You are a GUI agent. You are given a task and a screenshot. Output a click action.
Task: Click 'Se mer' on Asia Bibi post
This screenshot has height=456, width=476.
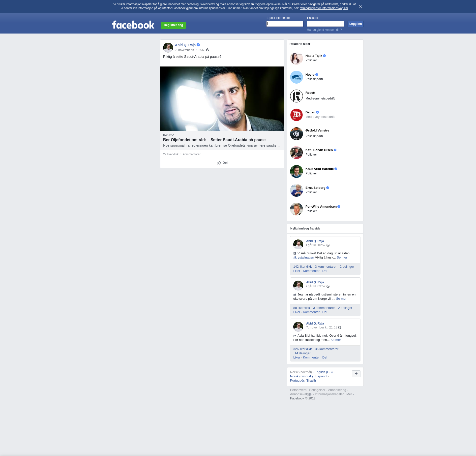(x=336, y=340)
